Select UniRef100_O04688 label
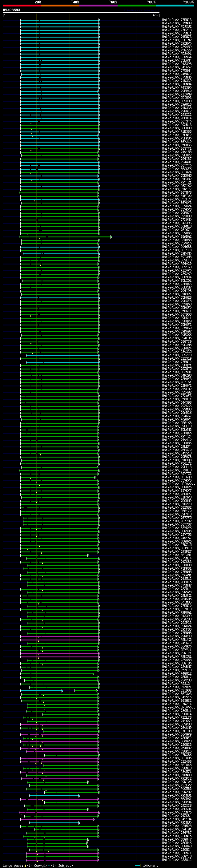This screenshot has height=868, width=197. pos(177,247)
